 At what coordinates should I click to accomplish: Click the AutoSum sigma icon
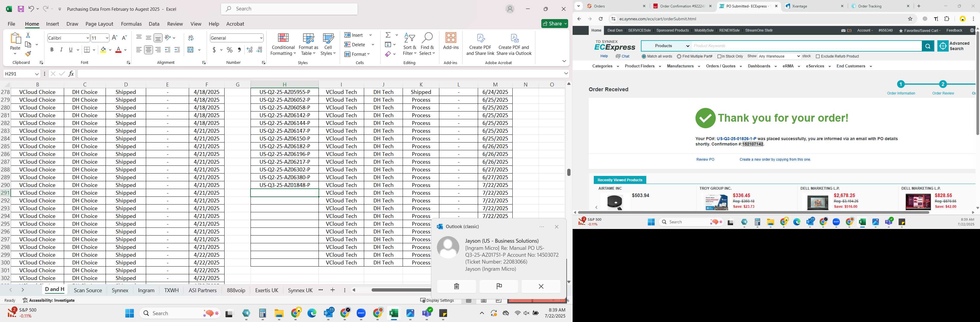(x=388, y=35)
